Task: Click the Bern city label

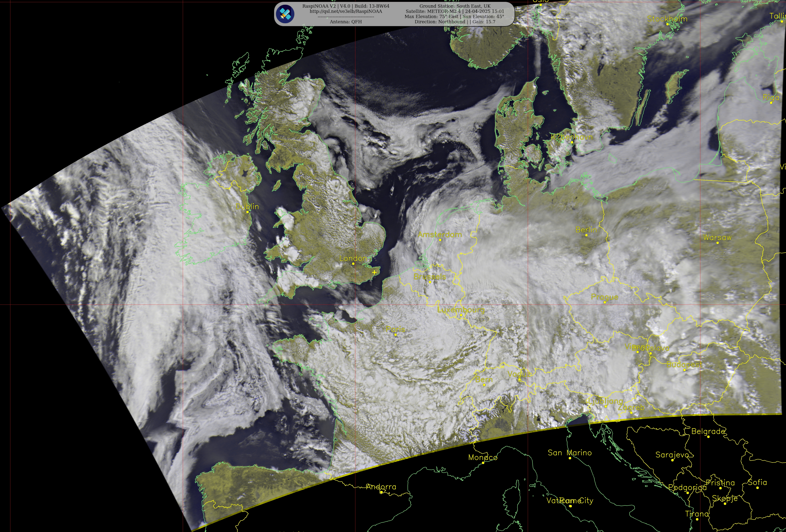Action: point(484,380)
